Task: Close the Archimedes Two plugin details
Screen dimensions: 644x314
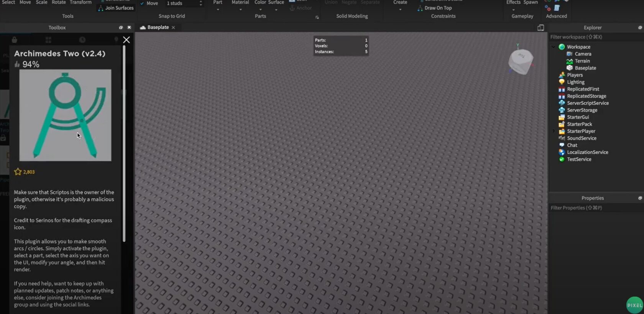Action: click(x=127, y=40)
